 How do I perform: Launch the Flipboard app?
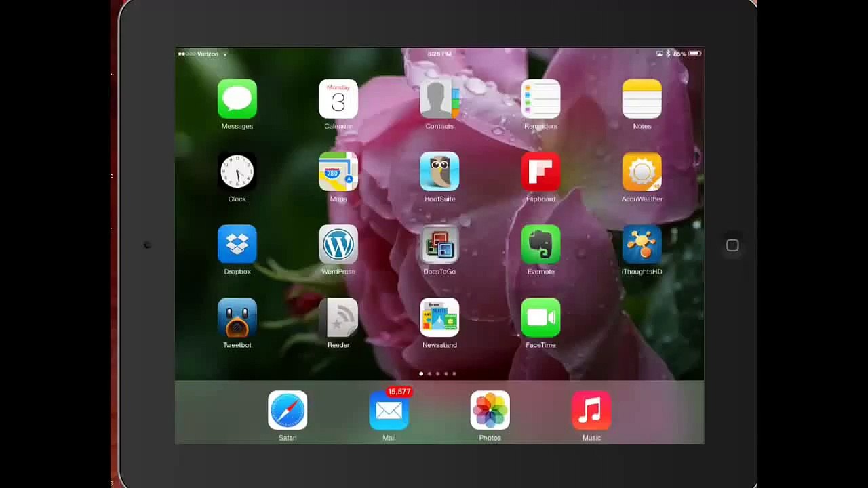(x=540, y=172)
